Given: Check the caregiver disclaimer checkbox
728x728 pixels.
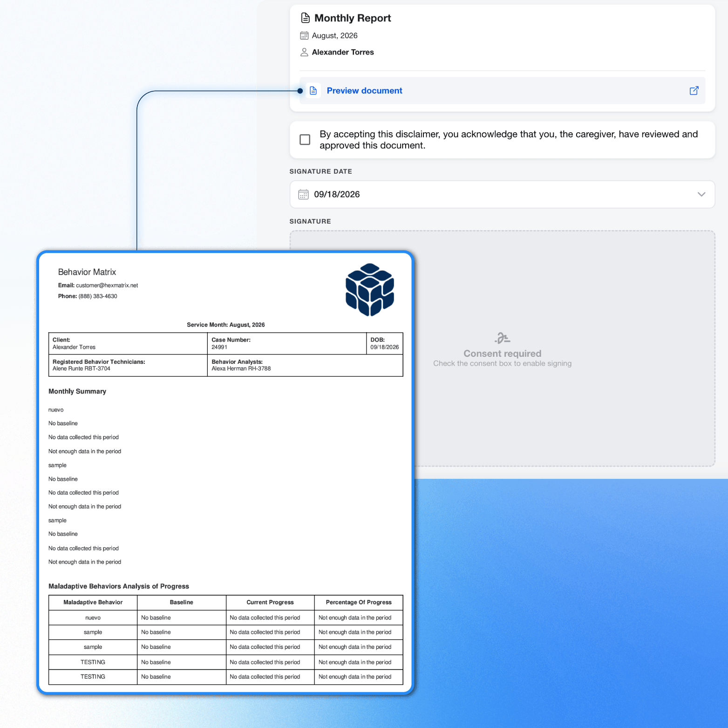Looking at the screenshot, I should [x=305, y=140].
